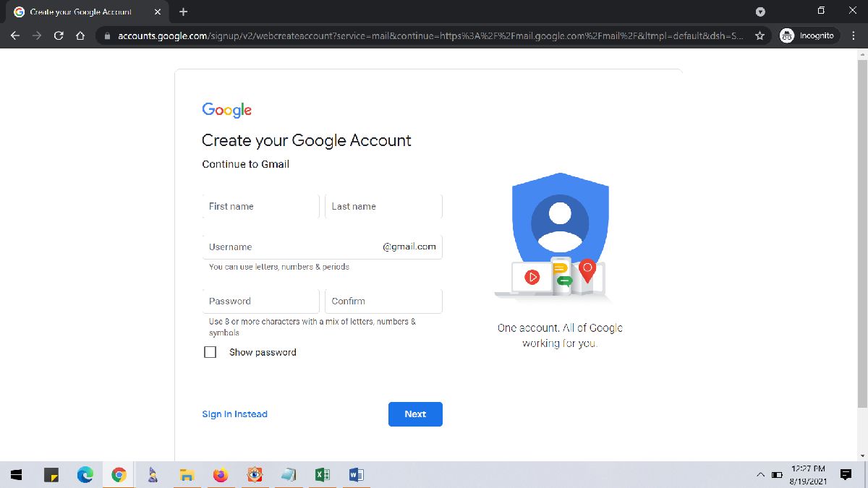Open the Windows Start menu
Viewport: 868px width, 488px height.
pyautogui.click(x=16, y=475)
